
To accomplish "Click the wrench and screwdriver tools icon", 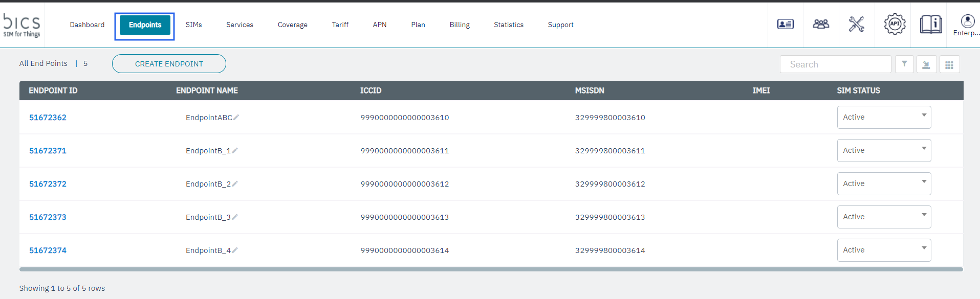I will (856, 24).
